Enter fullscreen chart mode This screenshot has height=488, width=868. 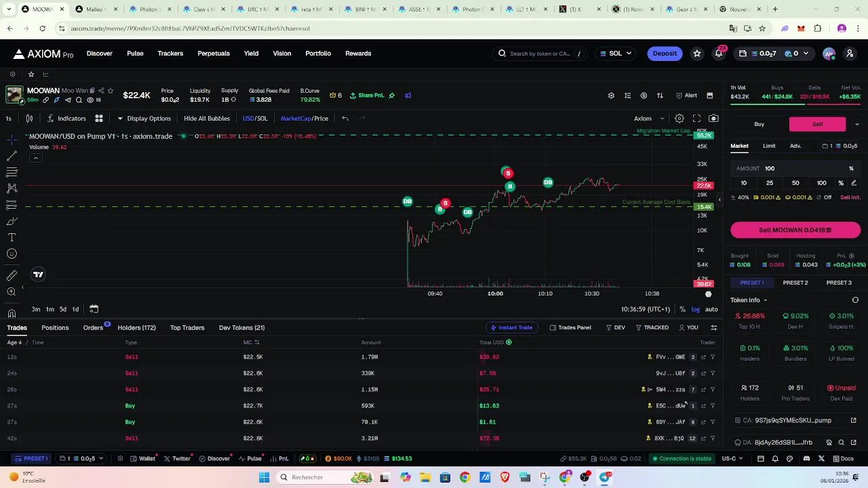(x=696, y=119)
